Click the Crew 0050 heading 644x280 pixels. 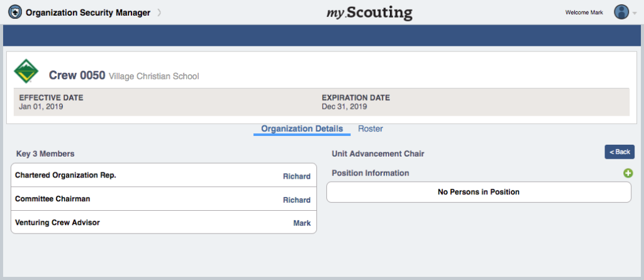(x=77, y=76)
